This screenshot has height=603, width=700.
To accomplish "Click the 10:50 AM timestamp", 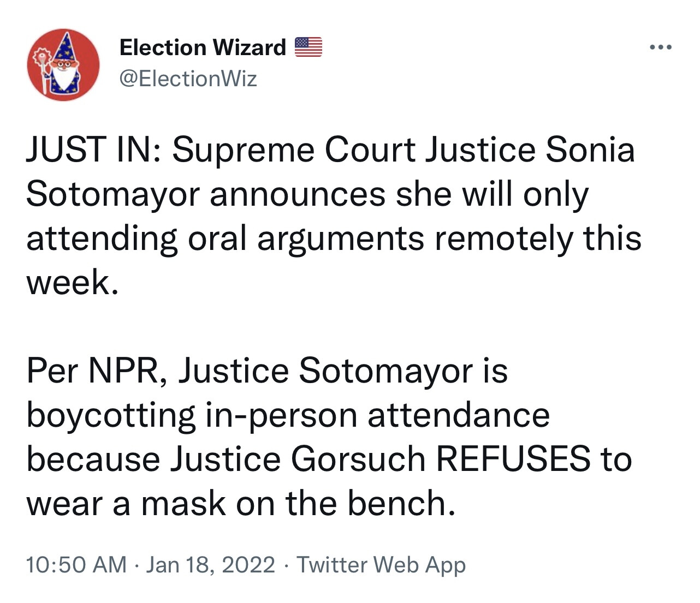I will tap(76, 564).
